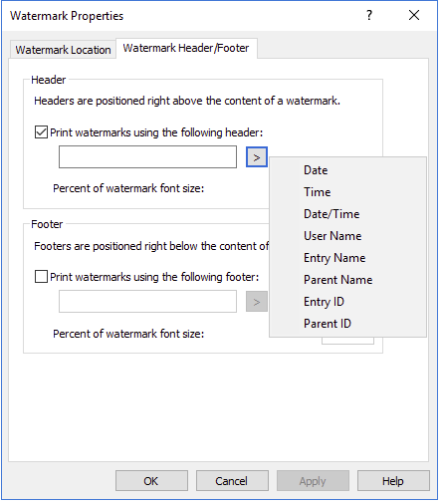This screenshot has height=504, width=442.
Task: Click the footer text input field
Action: [x=147, y=302]
